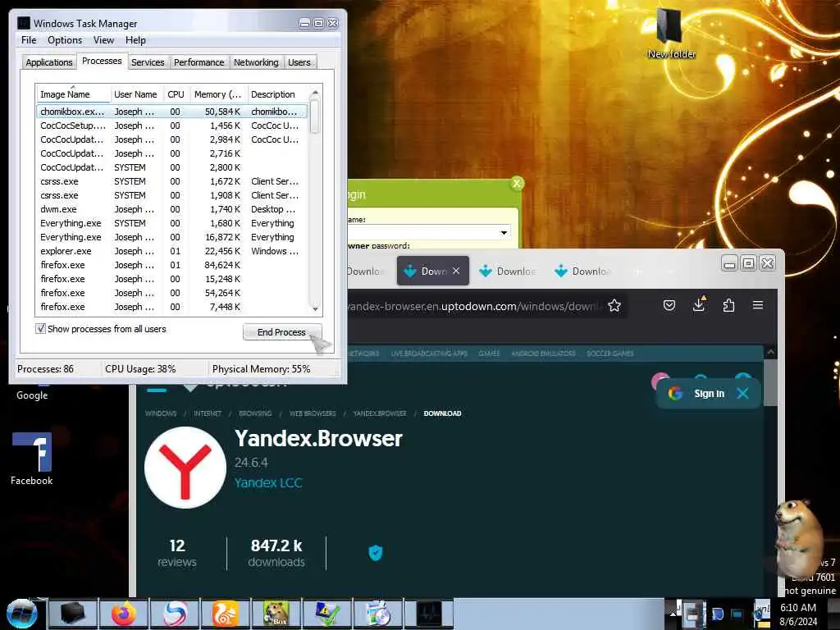This screenshot has width=840, height=630.
Task: Select the explorer.exe process row
Action: [x=172, y=251]
